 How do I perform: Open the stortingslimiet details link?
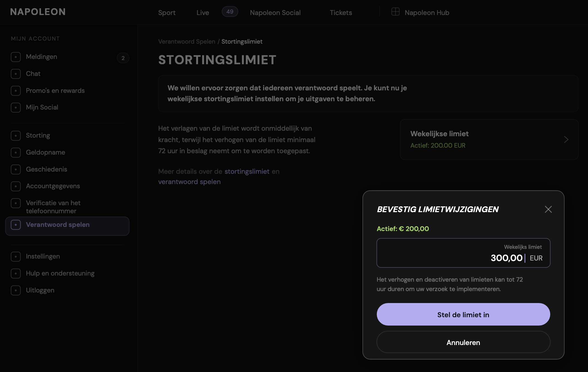pos(247,172)
